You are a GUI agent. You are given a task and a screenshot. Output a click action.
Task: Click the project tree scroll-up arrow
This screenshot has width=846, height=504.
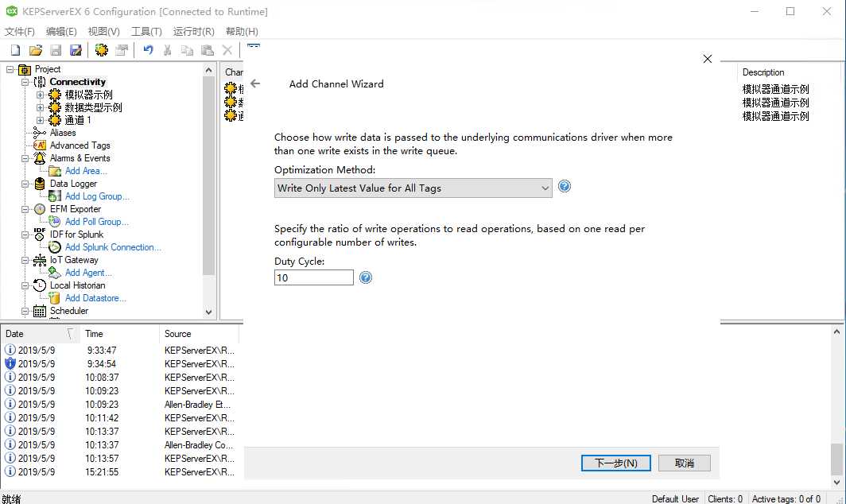pyautogui.click(x=209, y=70)
